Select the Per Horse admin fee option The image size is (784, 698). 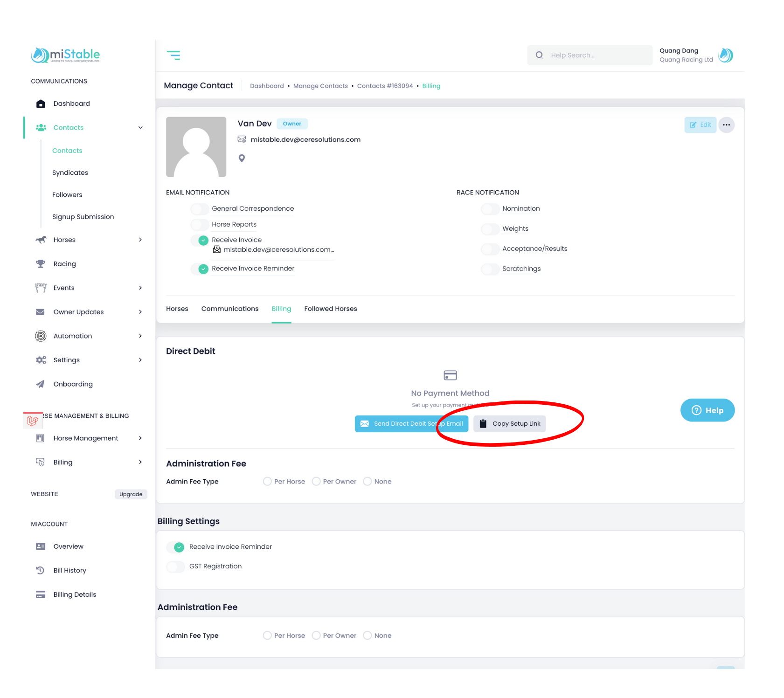click(x=267, y=482)
